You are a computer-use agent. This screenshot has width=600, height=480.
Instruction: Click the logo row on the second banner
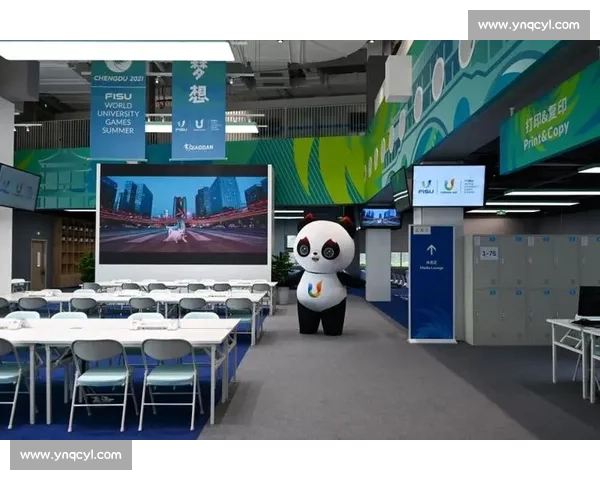click(x=197, y=126)
